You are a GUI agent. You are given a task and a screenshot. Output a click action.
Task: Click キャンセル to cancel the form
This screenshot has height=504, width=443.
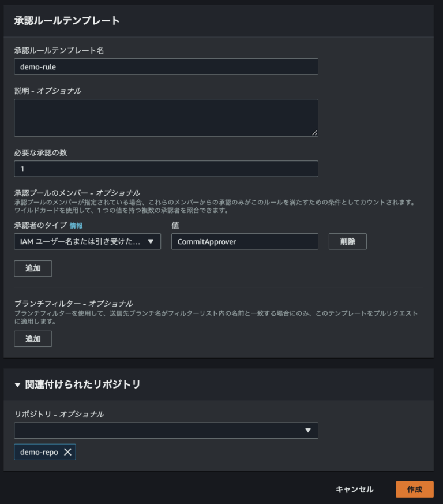[354, 489]
